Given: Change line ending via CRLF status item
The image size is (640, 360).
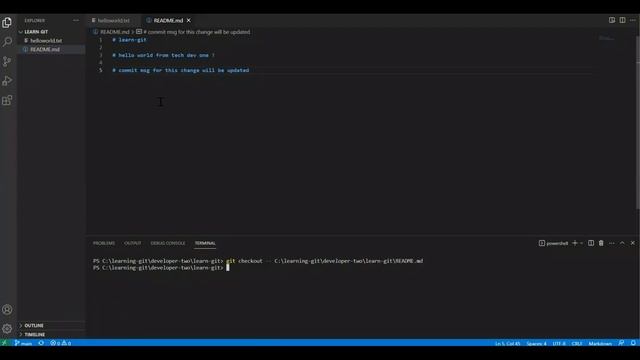Looking at the screenshot, I should [577, 344].
